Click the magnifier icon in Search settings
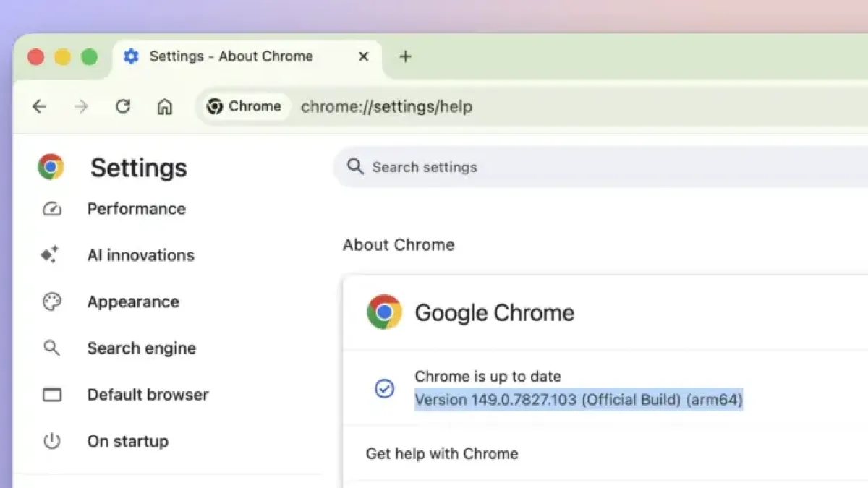Viewport: 868px width, 488px height. coord(355,167)
